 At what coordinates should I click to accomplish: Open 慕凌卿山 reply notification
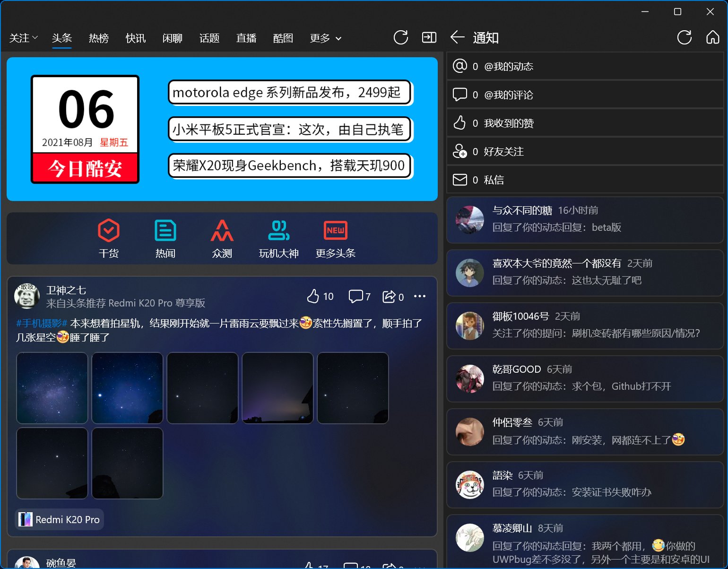coord(585,542)
